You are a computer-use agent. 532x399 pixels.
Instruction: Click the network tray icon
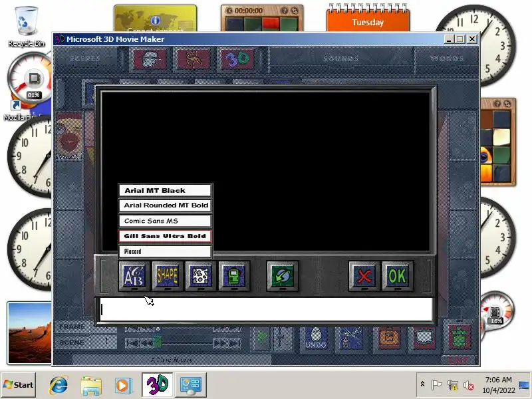click(453, 385)
